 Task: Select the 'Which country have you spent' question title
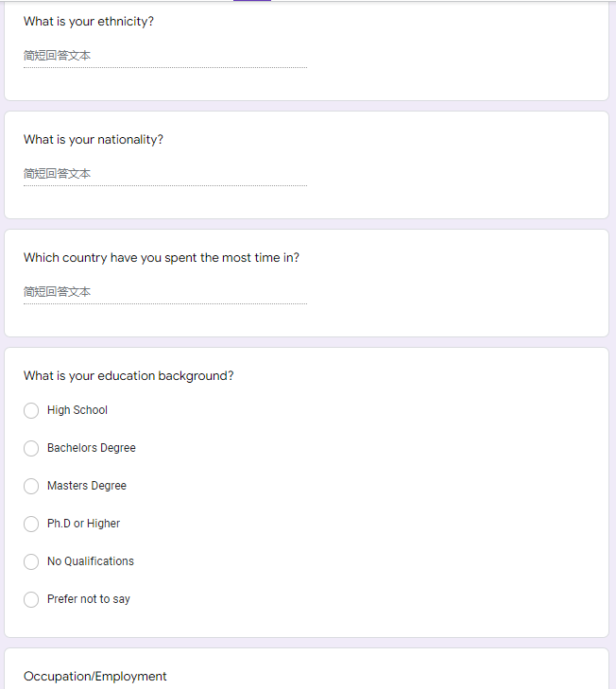click(x=162, y=257)
